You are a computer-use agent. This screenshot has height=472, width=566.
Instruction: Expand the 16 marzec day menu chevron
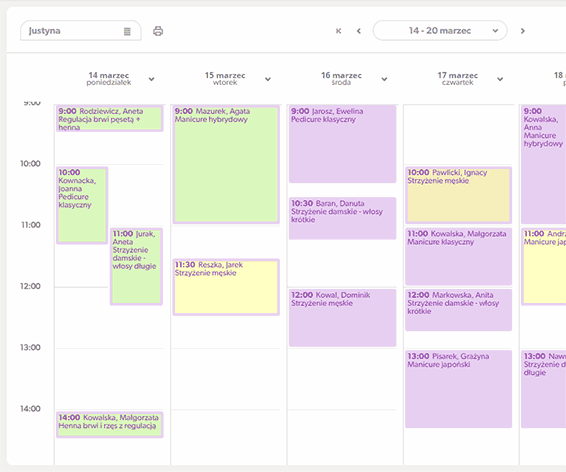pyautogui.click(x=384, y=79)
